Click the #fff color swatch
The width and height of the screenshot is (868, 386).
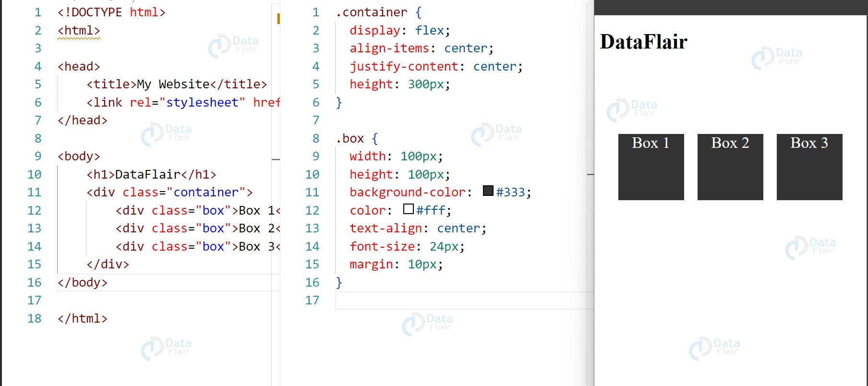(x=409, y=209)
